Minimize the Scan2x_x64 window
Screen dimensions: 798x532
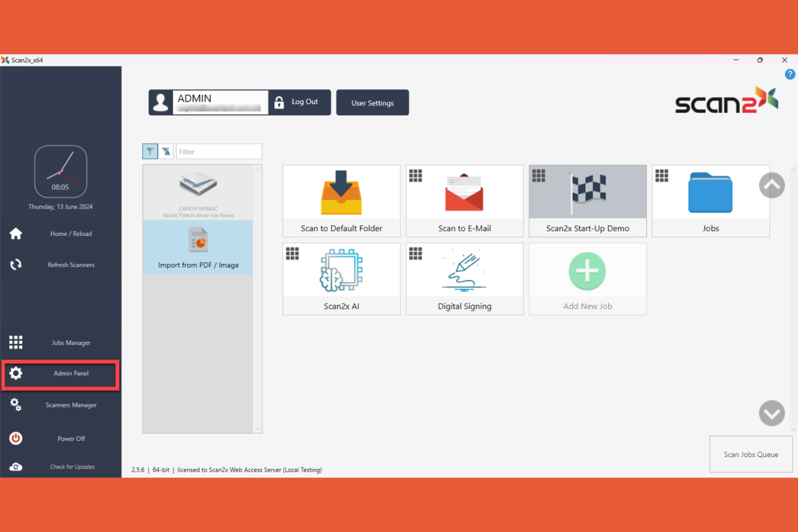tap(736, 60)
